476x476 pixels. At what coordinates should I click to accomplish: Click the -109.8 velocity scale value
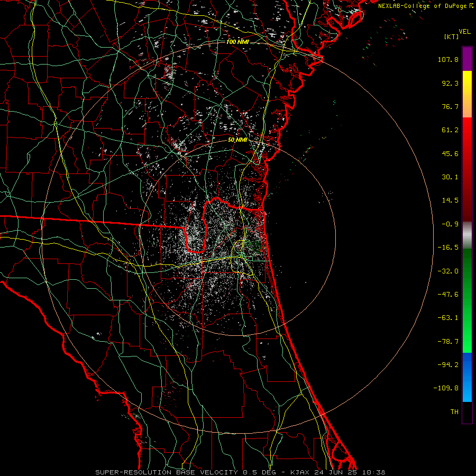pos(446,388)
